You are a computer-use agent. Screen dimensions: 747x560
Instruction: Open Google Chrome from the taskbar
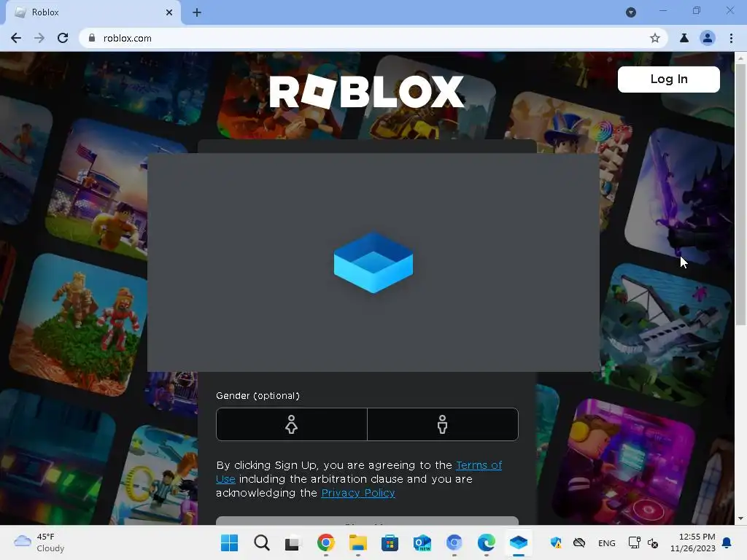326,542
